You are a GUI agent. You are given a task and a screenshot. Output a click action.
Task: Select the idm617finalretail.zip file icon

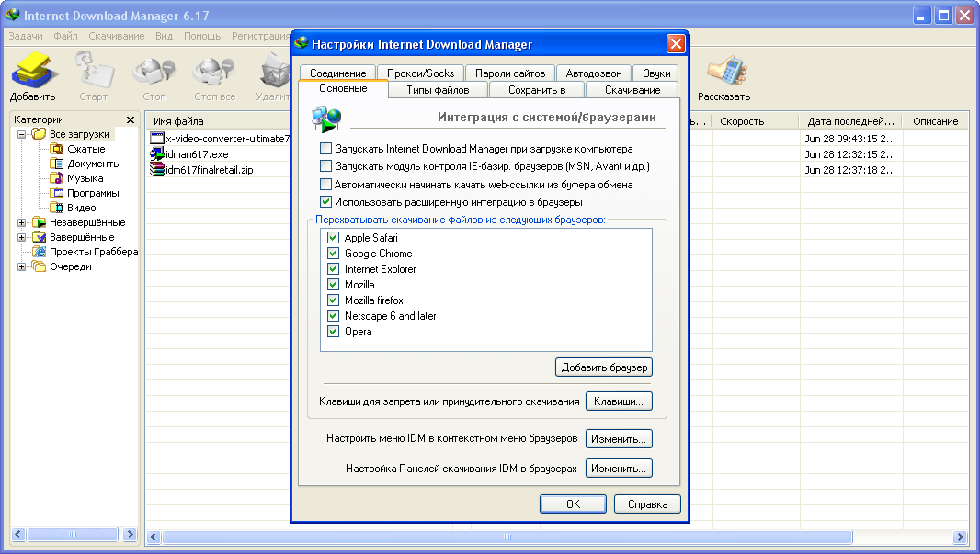[157, 169]
